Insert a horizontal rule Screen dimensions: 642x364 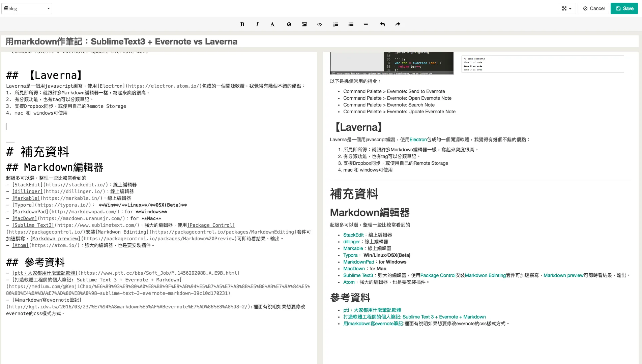(366, 24)
